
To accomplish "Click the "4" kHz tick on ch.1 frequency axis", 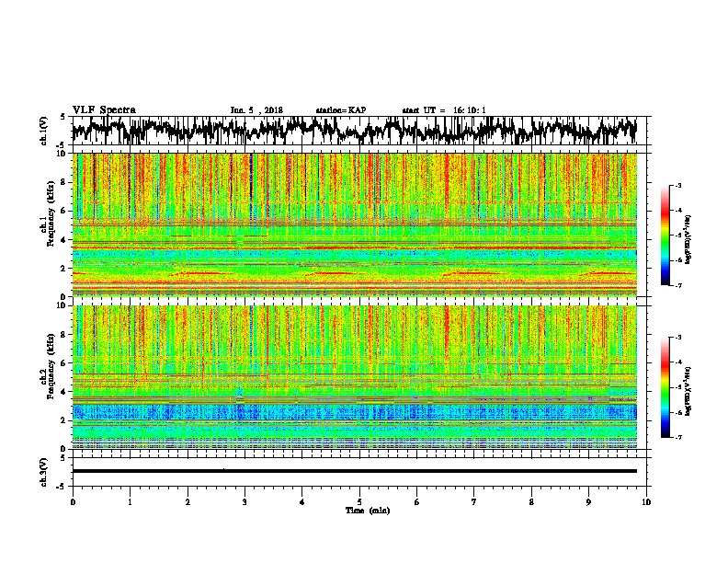I will click(x=64, y=240).
